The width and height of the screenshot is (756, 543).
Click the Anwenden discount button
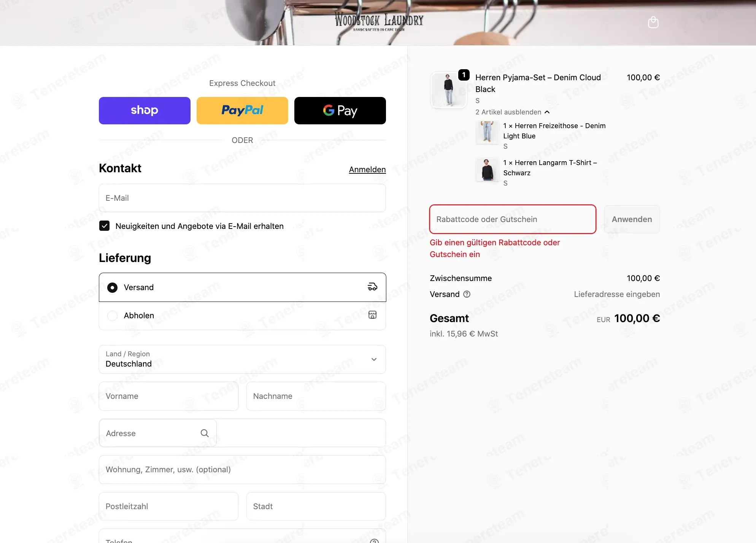click(x=632, y=219)
